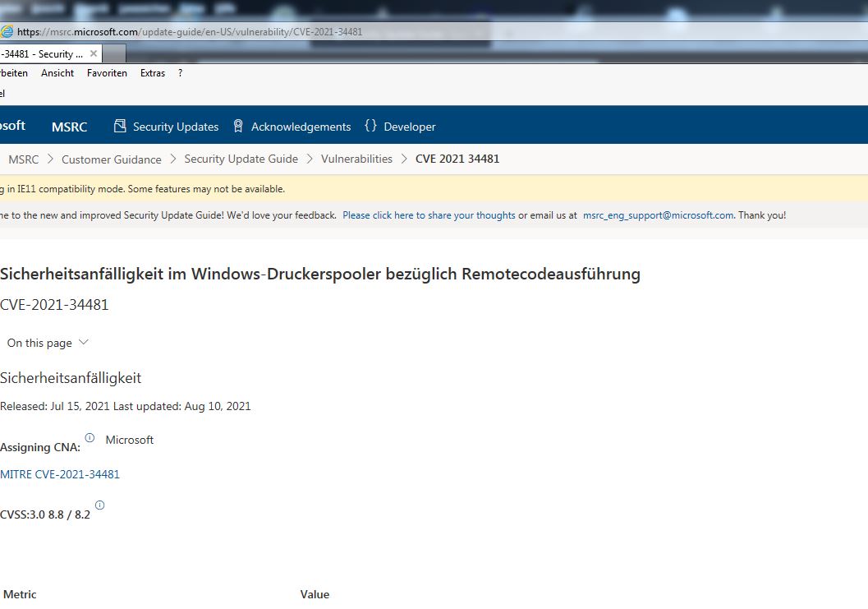Open the '?' help menu
This screenshot has height=609, width=868.
pyautogui.click(x=179, y=72)
